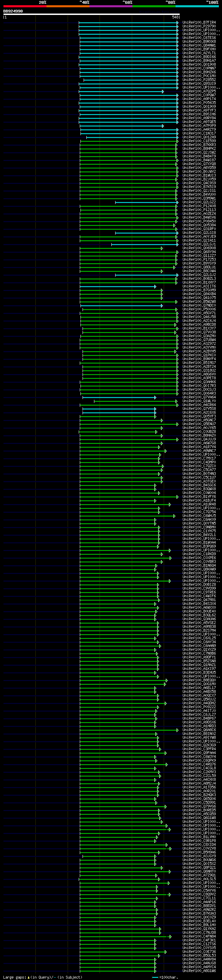Screen dimensions: 222x980
Task: Click the red 20% identity legend segment
Action: coord(25,6)
